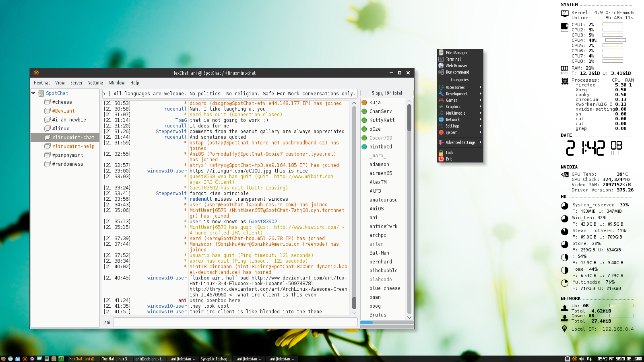Click the 'ani' nickname label beside input

click(107, 323)
